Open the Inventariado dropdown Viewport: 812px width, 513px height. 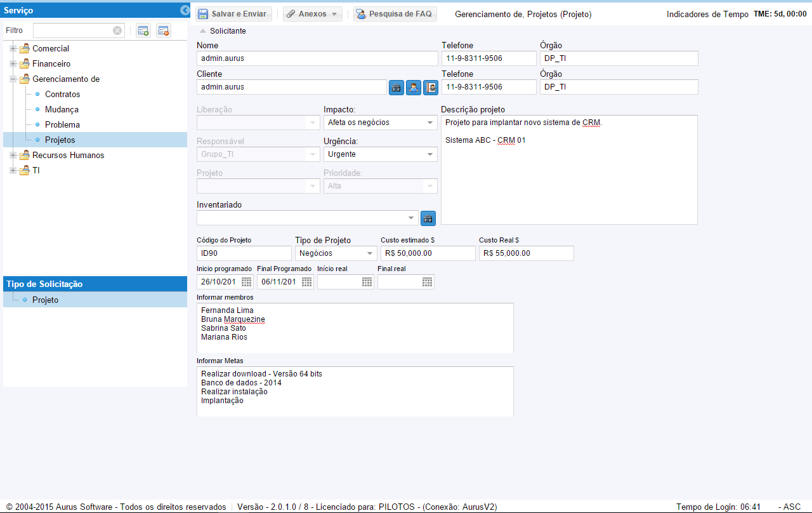(x=412, y=218)
